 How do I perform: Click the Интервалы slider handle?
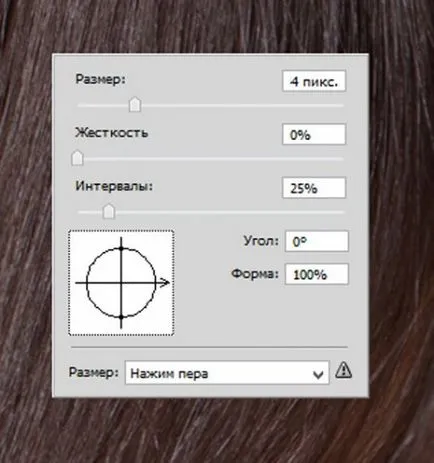point(109,211)
